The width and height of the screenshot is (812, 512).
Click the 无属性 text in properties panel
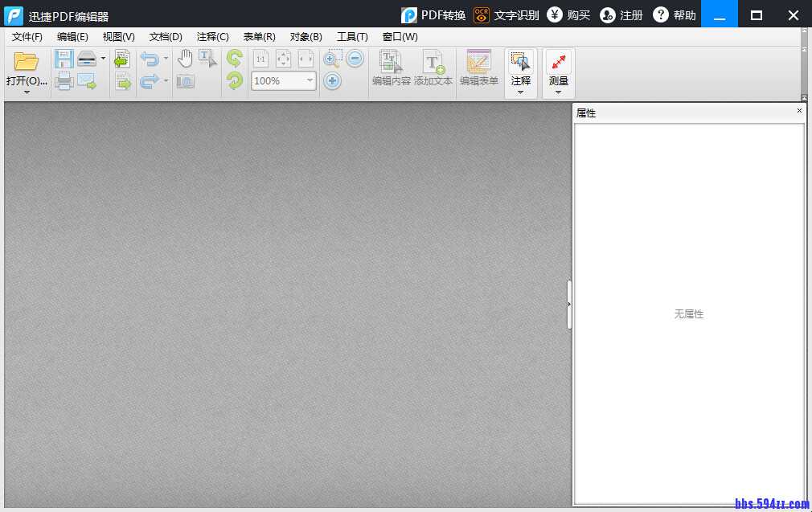click(689, 313)
